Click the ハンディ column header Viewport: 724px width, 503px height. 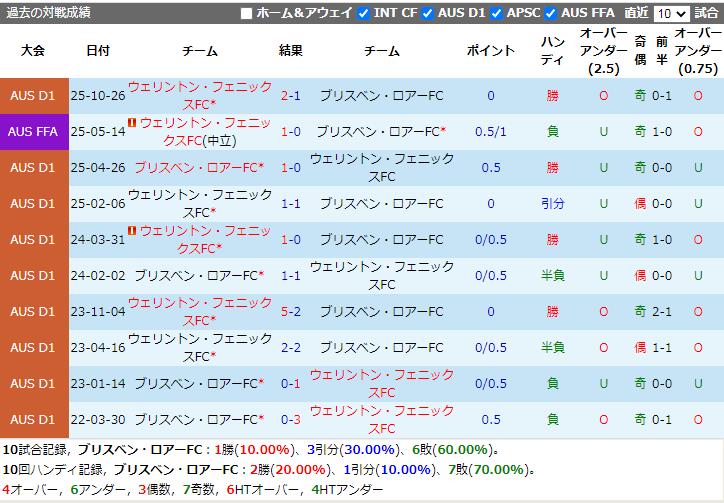552,51
